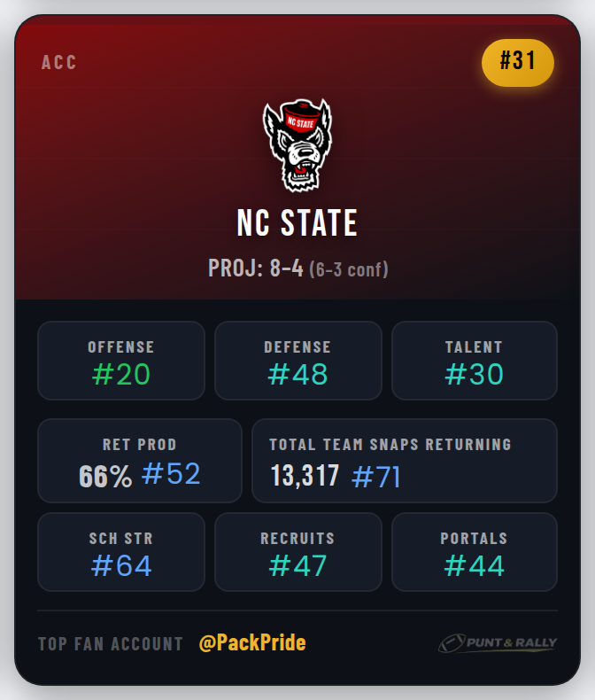Click the Portals #44 tile
Image resolution: width=595 pixels, height=700 pixels.
tap(474, 552)
